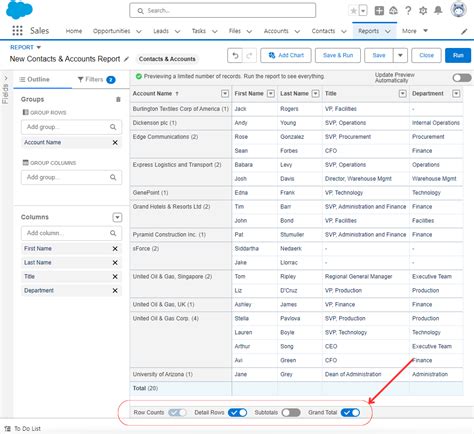Open global actions plus icon
474x434 pixels.
click(x=379, y=11)
